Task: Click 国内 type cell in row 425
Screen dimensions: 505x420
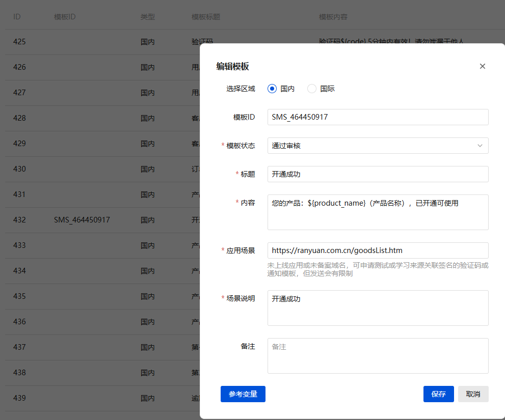Action: tap(147, 42)
